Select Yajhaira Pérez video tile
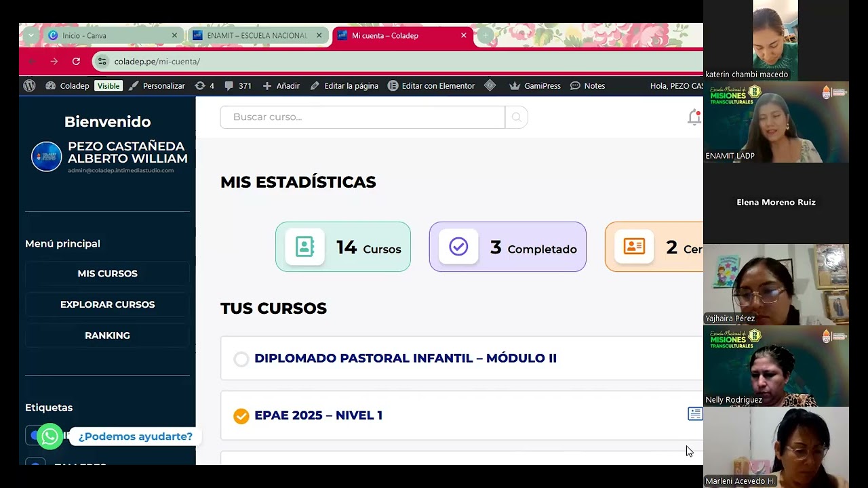The height and width of the screenshot is (488, 868). [776, 285]
